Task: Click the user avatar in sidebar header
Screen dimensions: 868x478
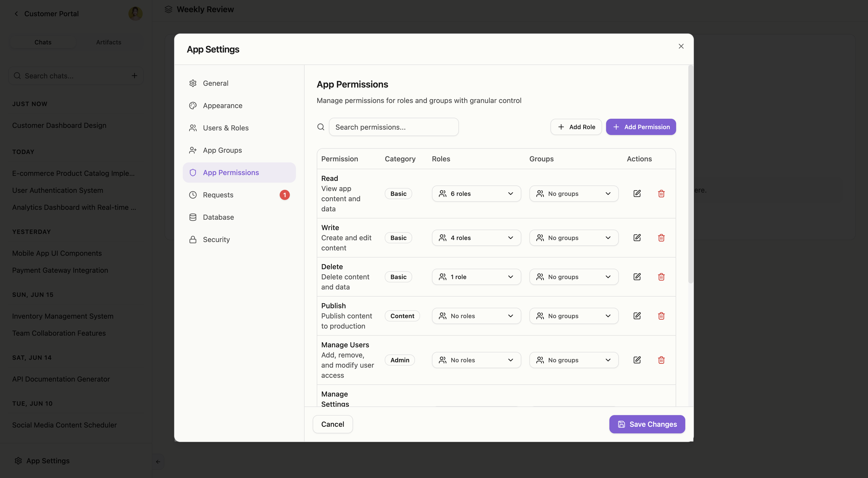Action: point(135,13)
